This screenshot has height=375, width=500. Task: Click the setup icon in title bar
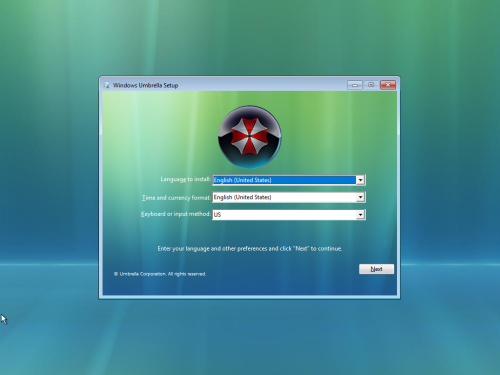pyautogui.click(x=106, y=85)
